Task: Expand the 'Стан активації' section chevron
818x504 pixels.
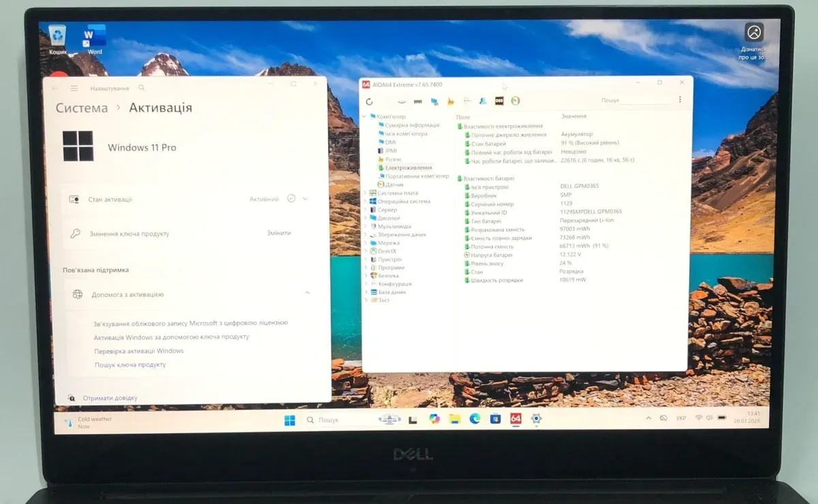Action: [305, 199]
